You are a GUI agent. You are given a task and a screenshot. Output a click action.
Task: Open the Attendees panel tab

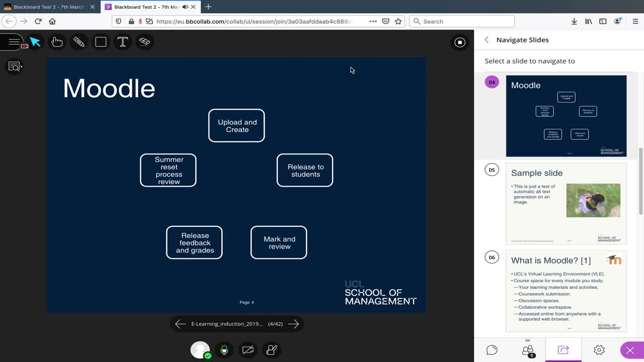pyautogui.click(x=528, y=350)
